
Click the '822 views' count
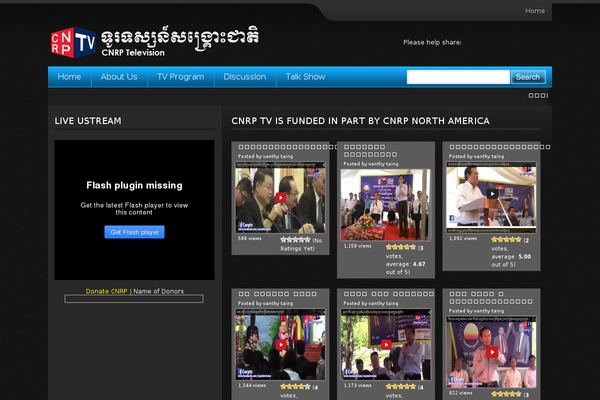[x=461, y=393]
